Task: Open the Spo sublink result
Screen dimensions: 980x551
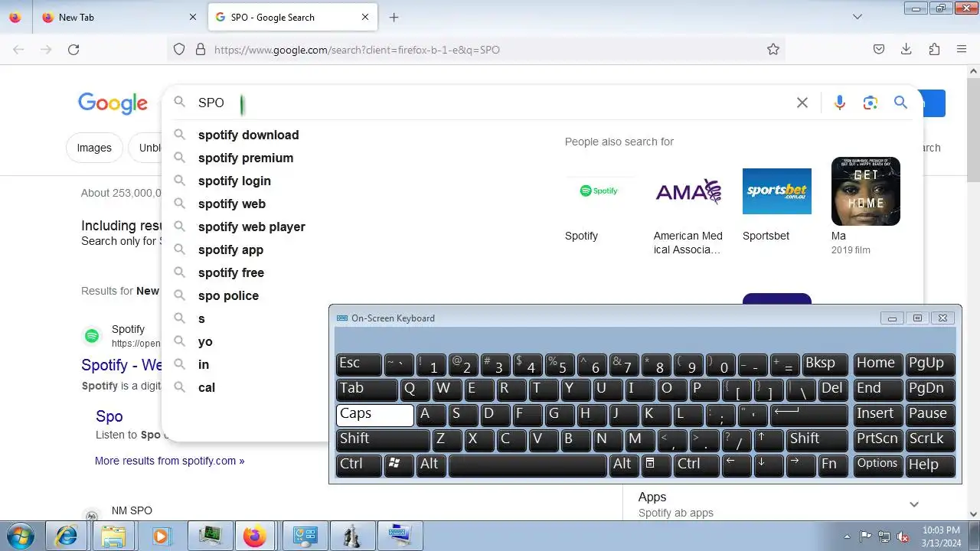Action: 109,416
